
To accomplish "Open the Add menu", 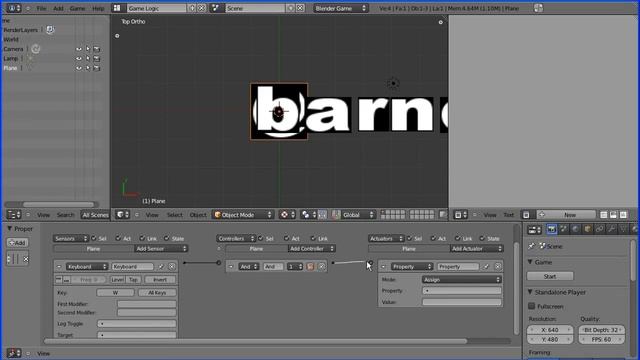I will pyautogui.click(x=58, y=8).
